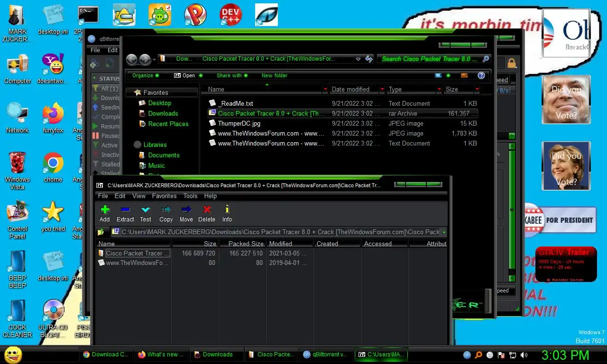Open Recent Places in Explorer sidebar
This screenshot has width=607, height=364.
pyautogui.click(x=168, y=124)
